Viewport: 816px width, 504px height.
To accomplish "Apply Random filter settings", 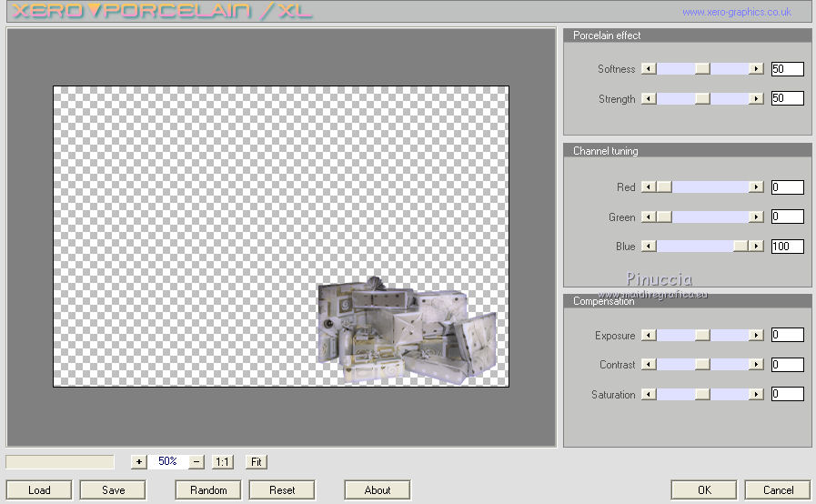I will click(208, 490).
